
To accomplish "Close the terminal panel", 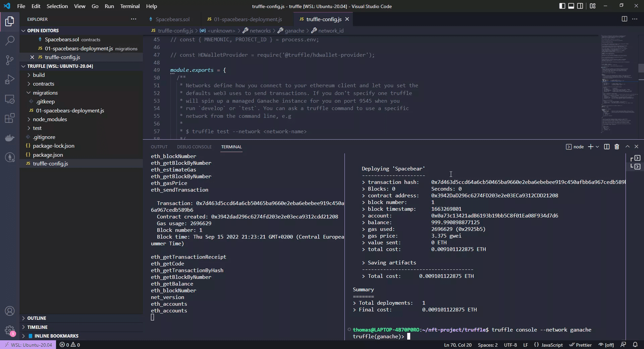I will (636, 147).
